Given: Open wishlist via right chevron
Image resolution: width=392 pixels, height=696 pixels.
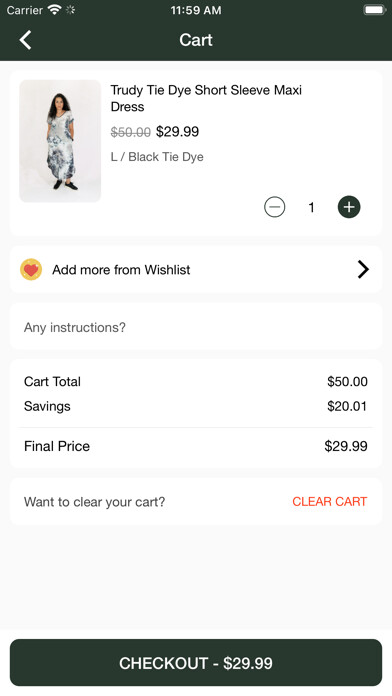Looking at the screenshot, I should pyautogui.click(x=363, y=269).
